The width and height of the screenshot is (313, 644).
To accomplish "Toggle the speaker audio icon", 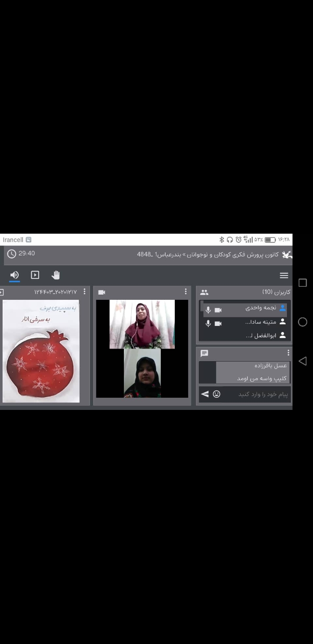I will [x=14, y=275].
